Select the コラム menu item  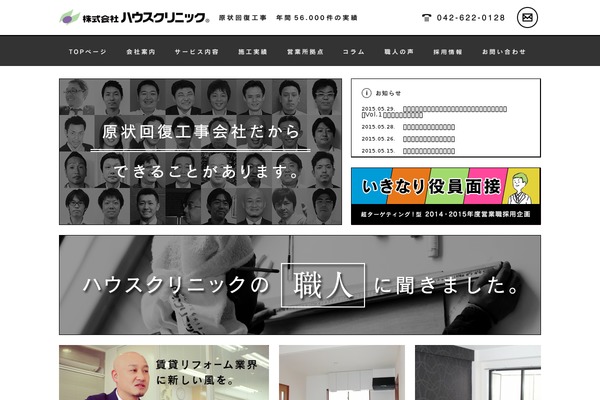[x=354, y=52]
